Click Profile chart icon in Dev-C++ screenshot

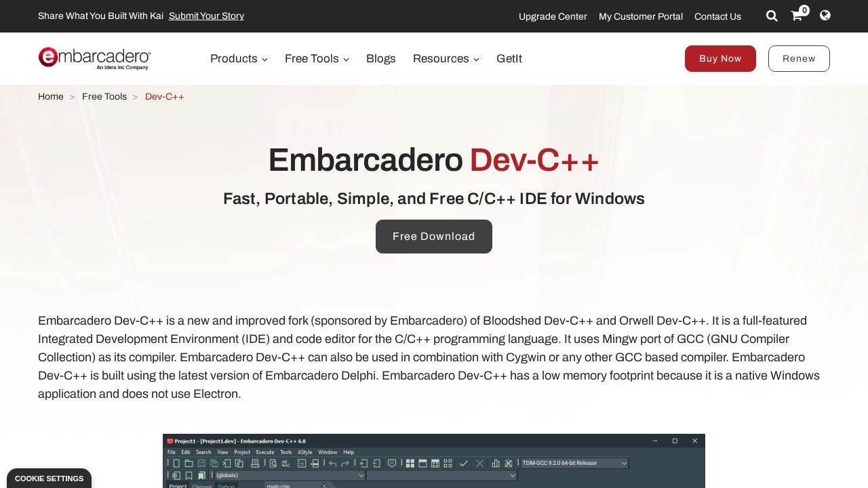coord(496,463)
